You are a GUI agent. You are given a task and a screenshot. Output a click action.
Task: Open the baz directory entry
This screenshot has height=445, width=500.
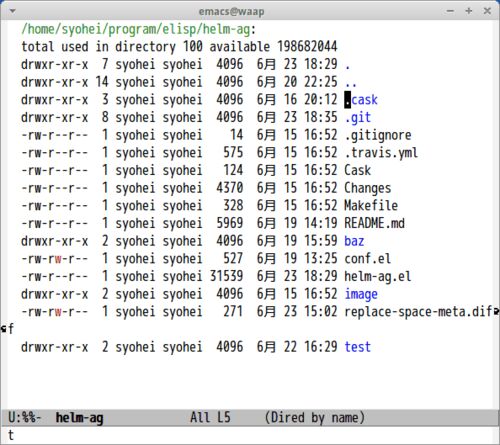[354, 241]
